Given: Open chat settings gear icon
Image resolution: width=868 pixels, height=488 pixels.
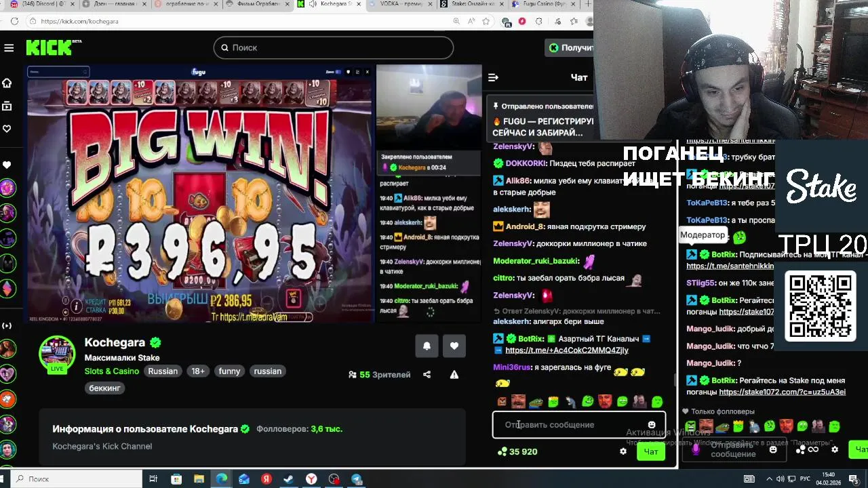Looking at the screenshot, I should click(623, 451).
